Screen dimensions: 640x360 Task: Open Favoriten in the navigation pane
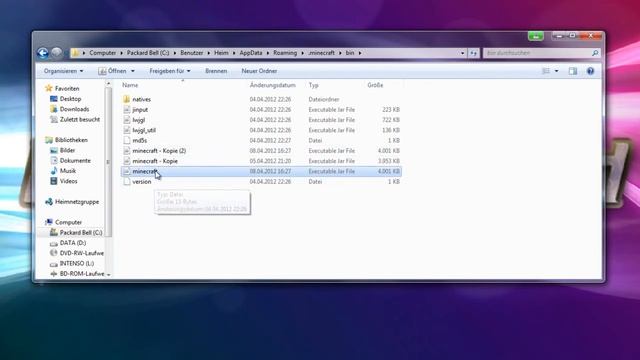67,89
